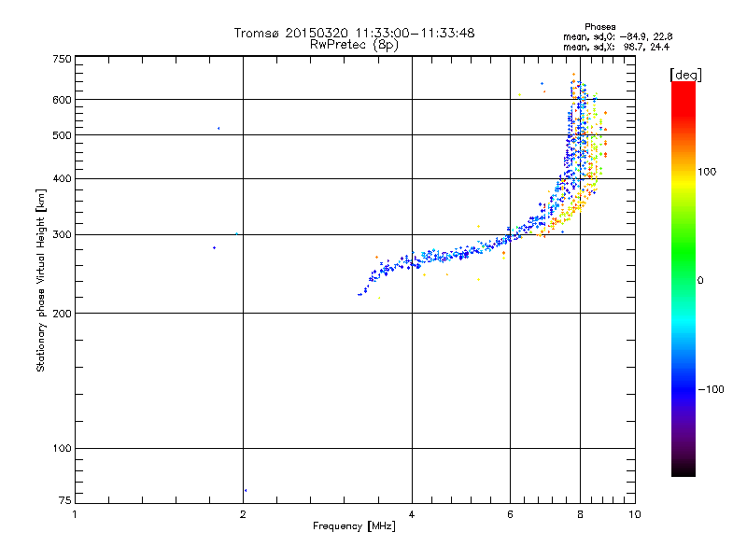Click the y-axis tick label '500'
This screenshot has height=560, width=747.
click(x=62, y=135)
